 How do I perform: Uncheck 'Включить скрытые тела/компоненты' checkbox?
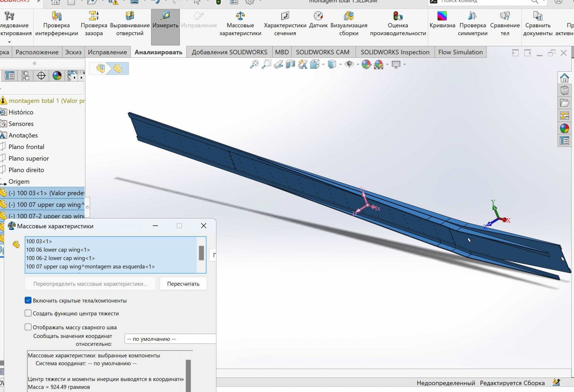(28, 300)
